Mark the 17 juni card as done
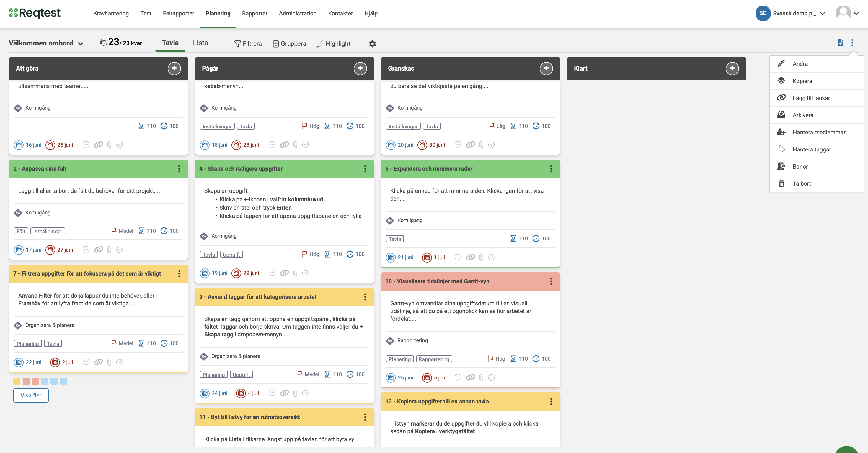868x453 pixels. pyautogui.click(x=120, y=250)
